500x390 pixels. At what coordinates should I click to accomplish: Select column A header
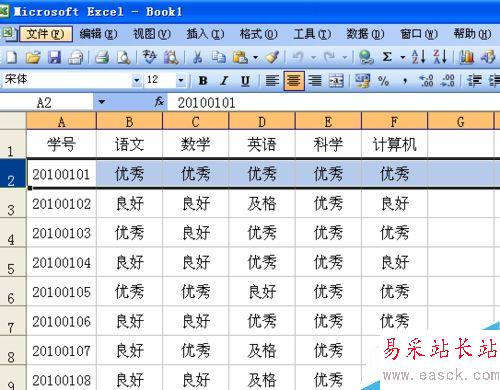click(61, 121)
